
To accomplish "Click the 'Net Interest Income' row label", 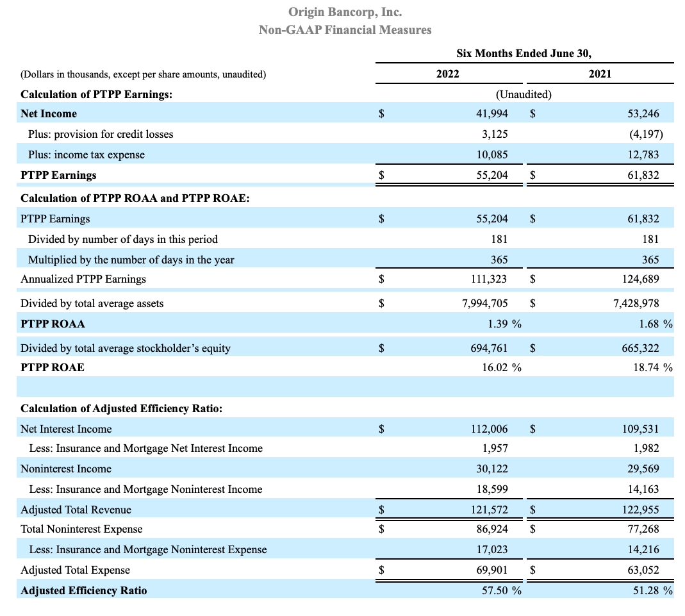I will 66,429.
